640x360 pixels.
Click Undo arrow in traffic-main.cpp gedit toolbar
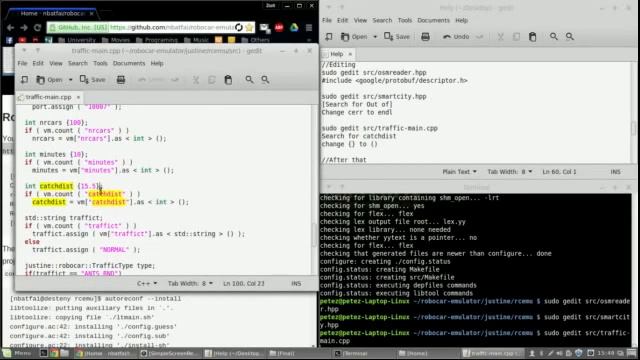152,80
